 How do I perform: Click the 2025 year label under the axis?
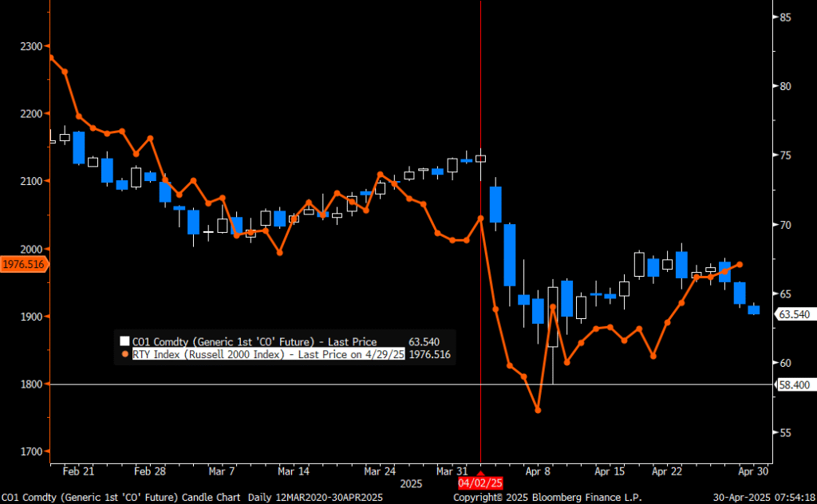click(x=411, y=484)
